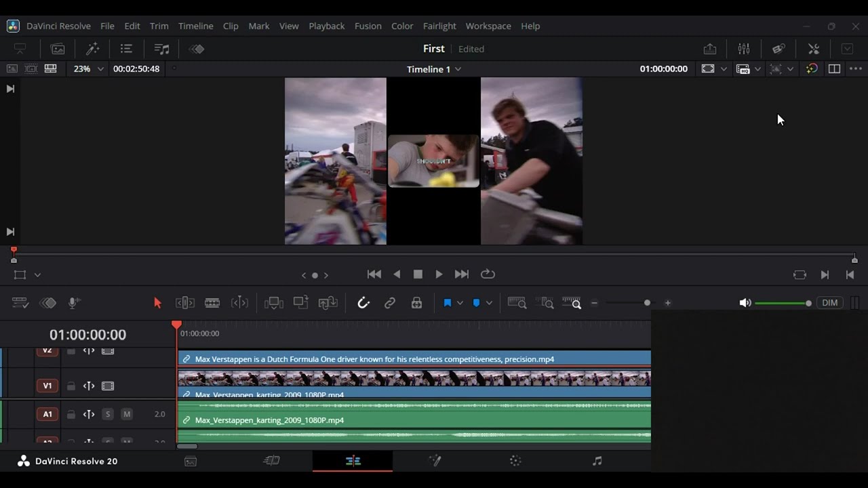Image resolution: width=868 pixels, height=488 pixels.
Task: Open safe area overlay dropdown arrow
Action: pyautogui.click(x=724, y=69)
